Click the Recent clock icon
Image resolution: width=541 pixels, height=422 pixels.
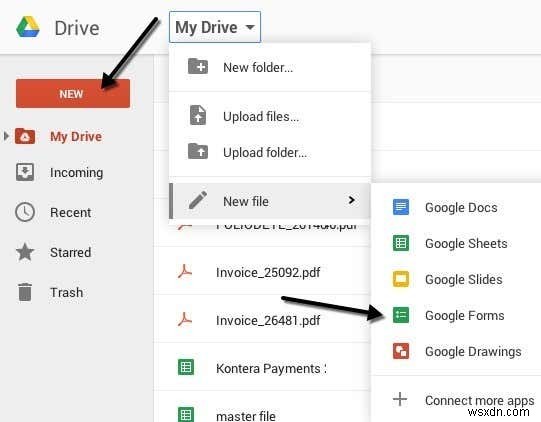[x=25, y=212]
